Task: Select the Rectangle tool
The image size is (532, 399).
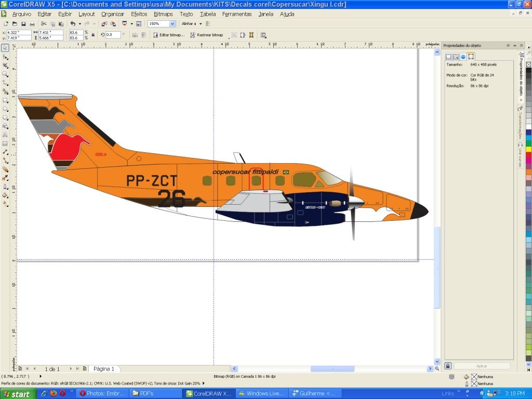Action: coord(5,100)
